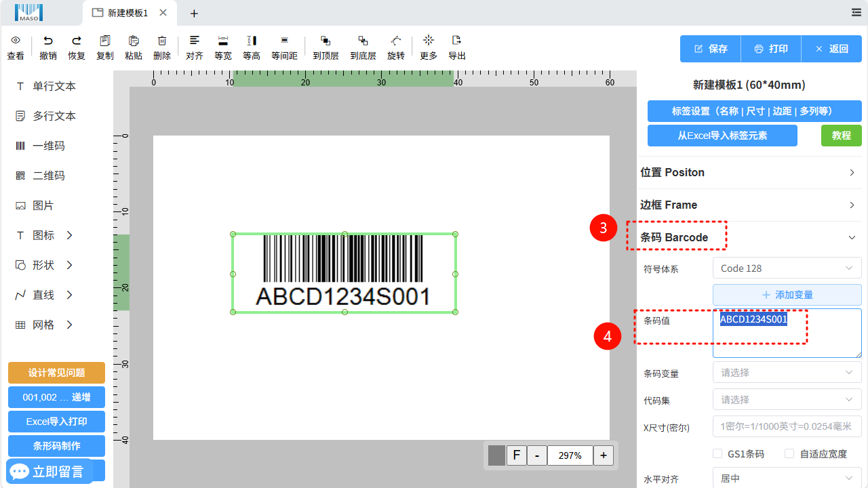Click the 恢复 redo icon
This screenshot has height=488, width=868.
click(77, 41)
